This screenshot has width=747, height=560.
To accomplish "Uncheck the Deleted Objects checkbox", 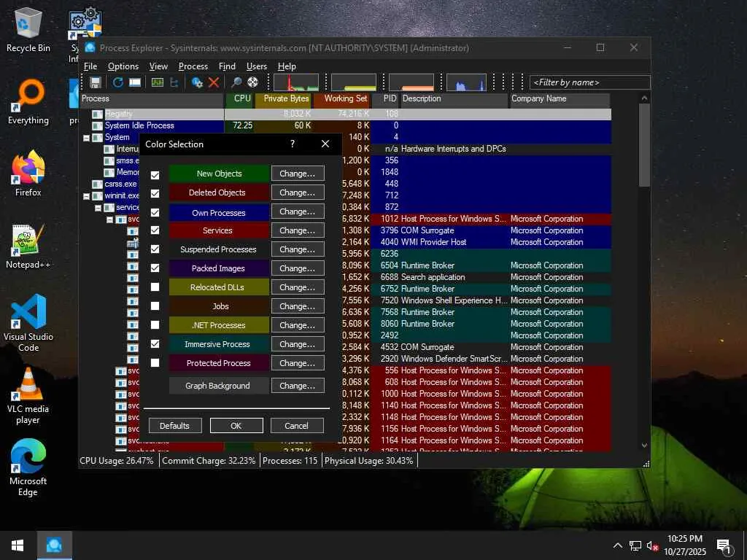I will tap(155, 193).
